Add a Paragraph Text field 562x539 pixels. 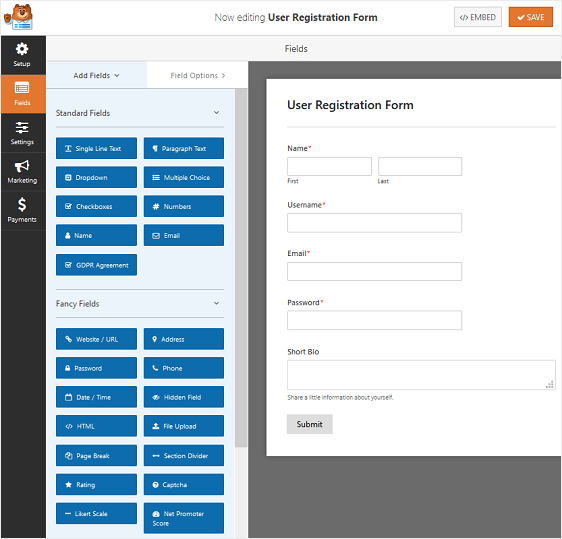(x=184, y=148)
